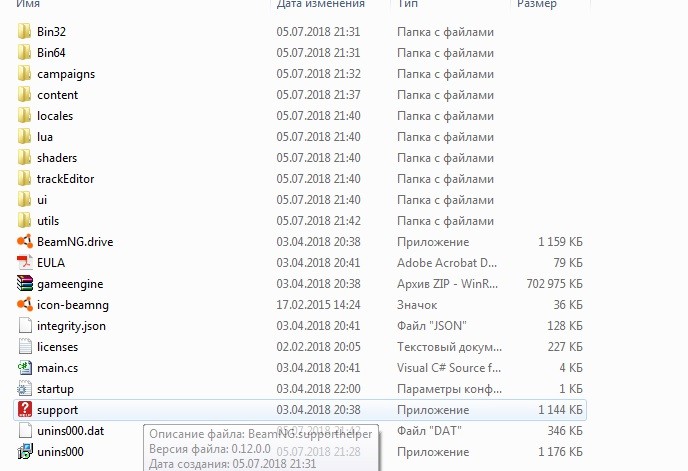
Task: Select the icon-beamng icon file
Action: (25, 305)
